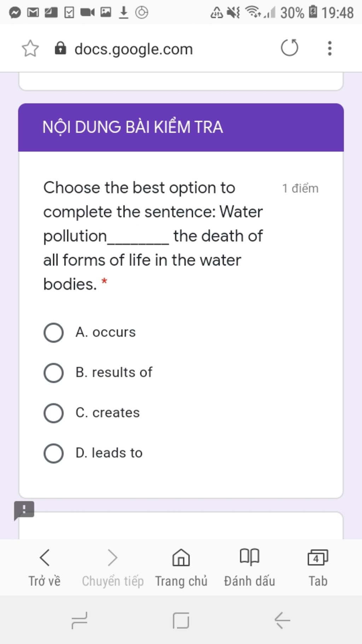
Task: Tap Messenger notification icon in status bar
Action: (x=15, y=13)
